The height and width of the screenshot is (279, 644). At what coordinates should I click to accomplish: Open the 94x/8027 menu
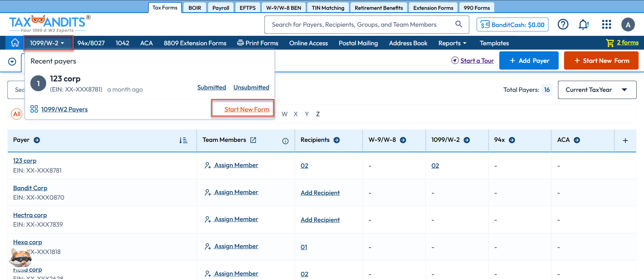pyautogui.click(x=91, y=43)
